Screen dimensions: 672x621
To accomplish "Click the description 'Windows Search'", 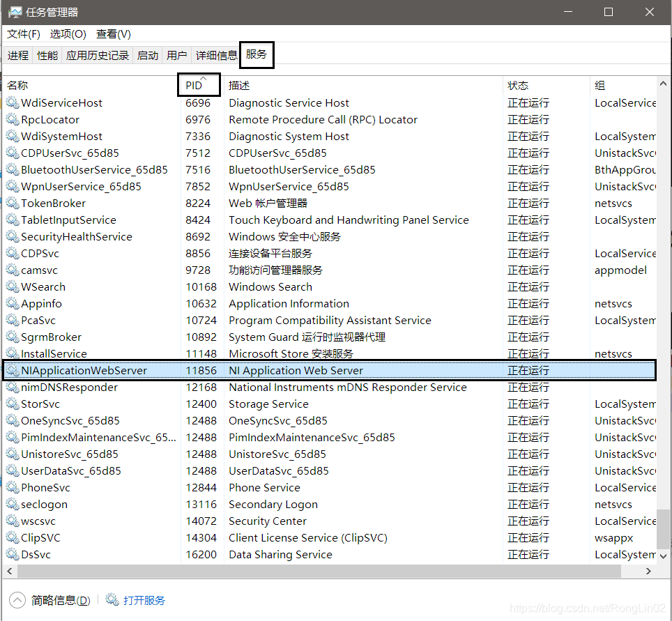I will 270,286.
